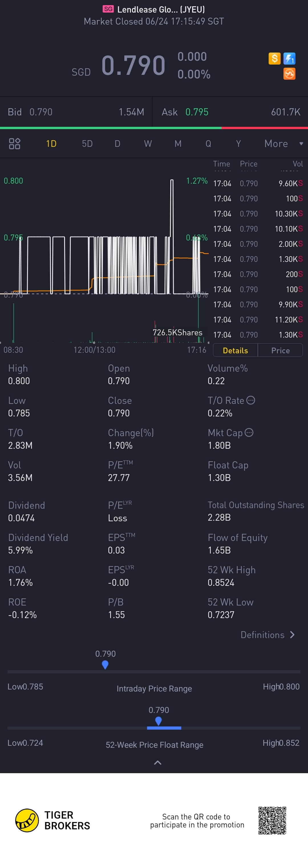The height and width of the screenshot is (868, 308).
Task: Tap the Total Outstanding Shares 2.28B value
Action: coord(219,518)
